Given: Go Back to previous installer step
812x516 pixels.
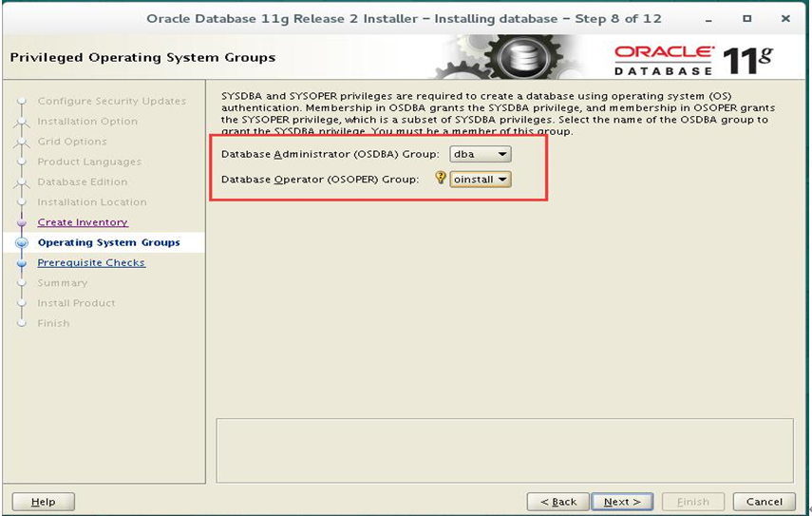Looking at the screenshot, I should pyautogui.click(x=557, y=502).
